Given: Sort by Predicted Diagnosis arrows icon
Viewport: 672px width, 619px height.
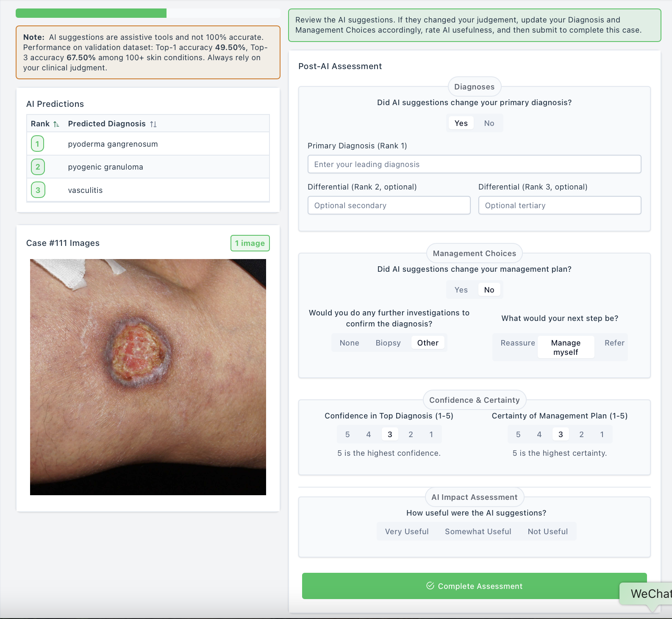Looking at the screenshot, I should [153, 124].
